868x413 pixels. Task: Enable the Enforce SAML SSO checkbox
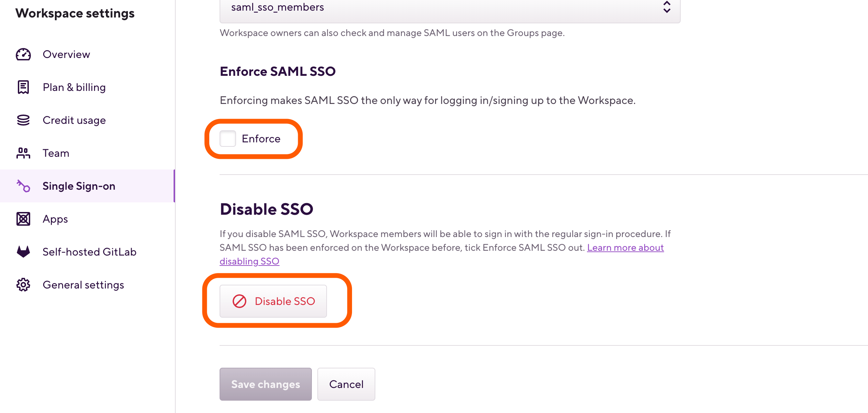(x=227, y=139)
